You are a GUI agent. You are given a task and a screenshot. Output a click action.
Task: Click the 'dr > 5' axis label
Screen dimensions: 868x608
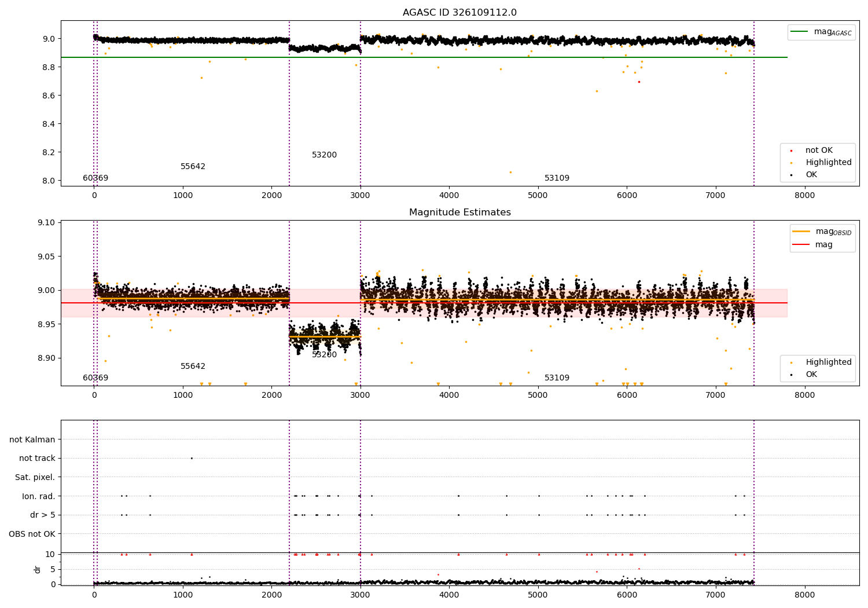coord(43,515)
